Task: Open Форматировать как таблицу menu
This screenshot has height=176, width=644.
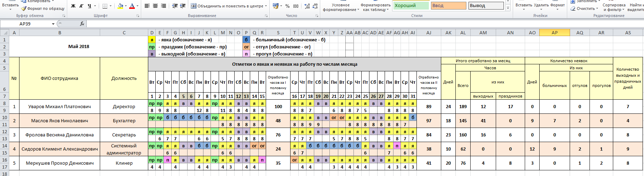Action: [x=375, y=7]
